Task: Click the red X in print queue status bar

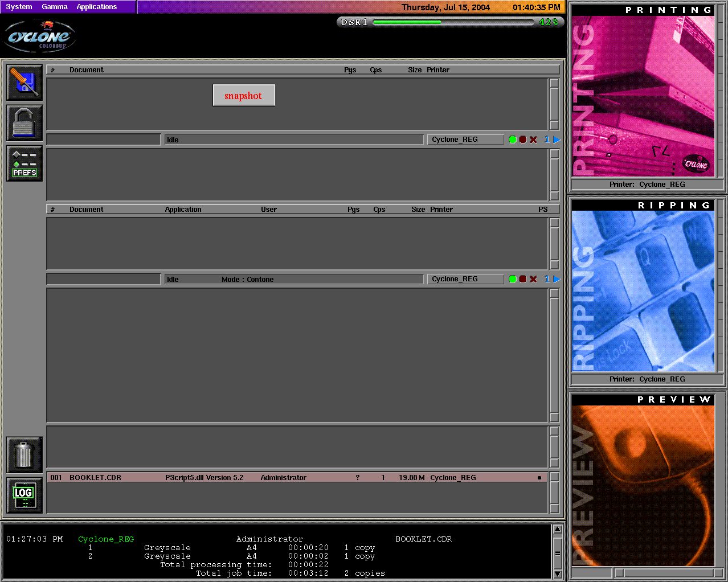Action: [533, 140]
